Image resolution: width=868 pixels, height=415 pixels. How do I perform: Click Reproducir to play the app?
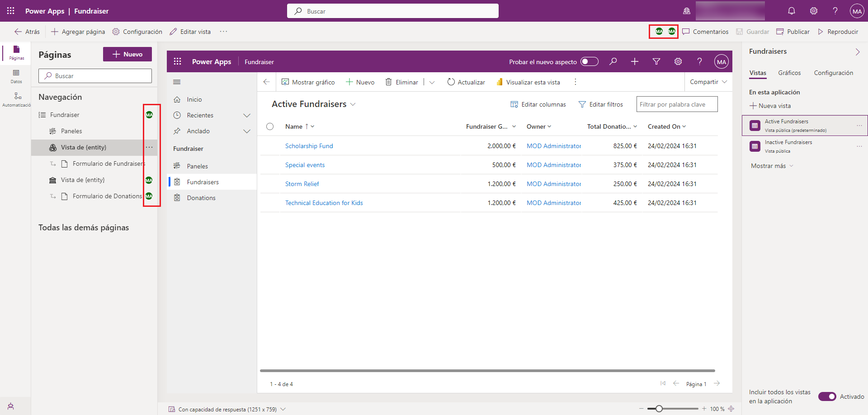point(838,32)
